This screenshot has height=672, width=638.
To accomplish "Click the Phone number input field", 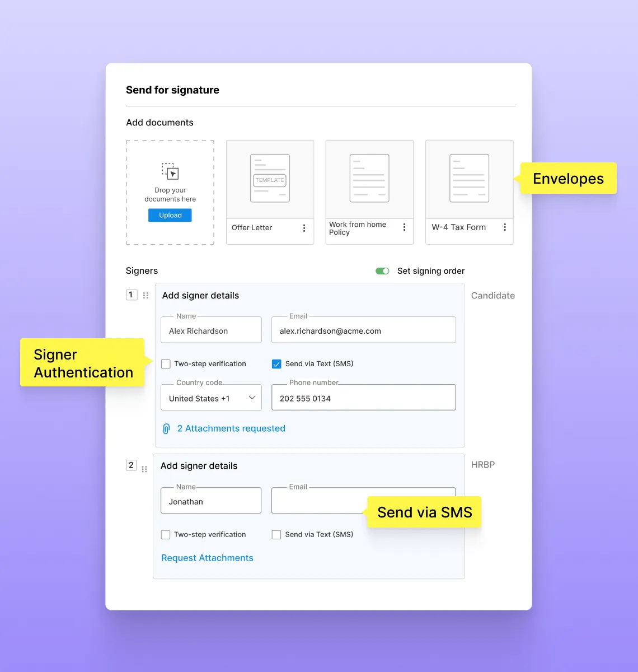I will tap(363, 398).
